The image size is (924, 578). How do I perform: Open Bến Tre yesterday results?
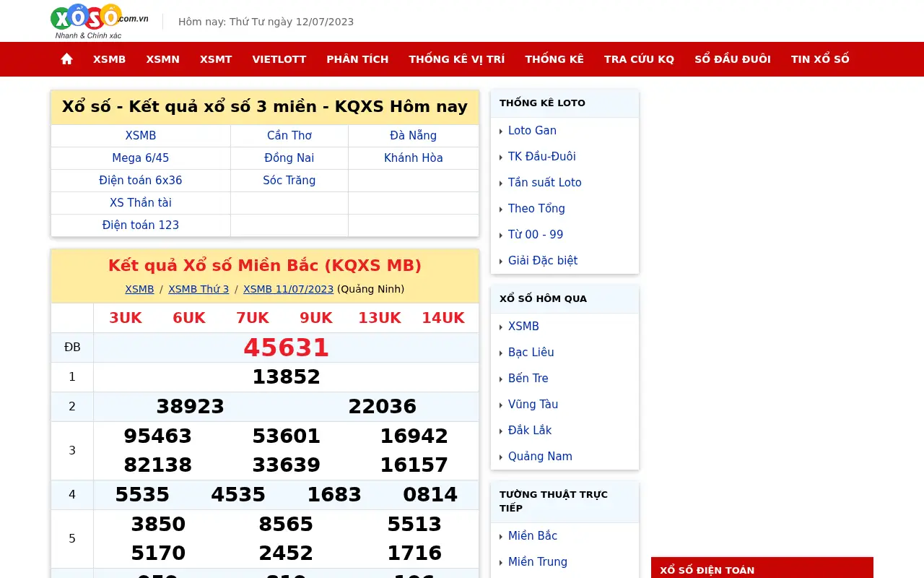(528, 379)
